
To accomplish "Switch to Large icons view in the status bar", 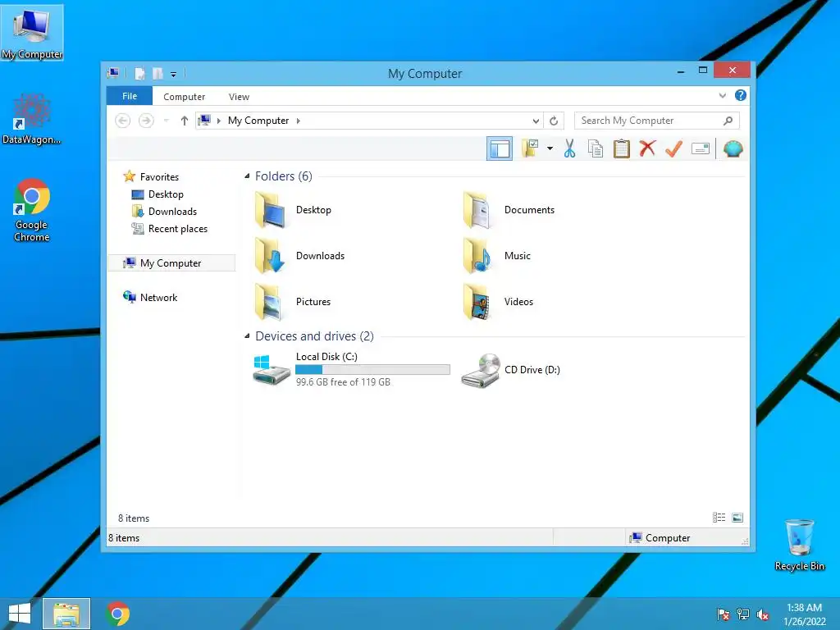I will tap(737, 517).
